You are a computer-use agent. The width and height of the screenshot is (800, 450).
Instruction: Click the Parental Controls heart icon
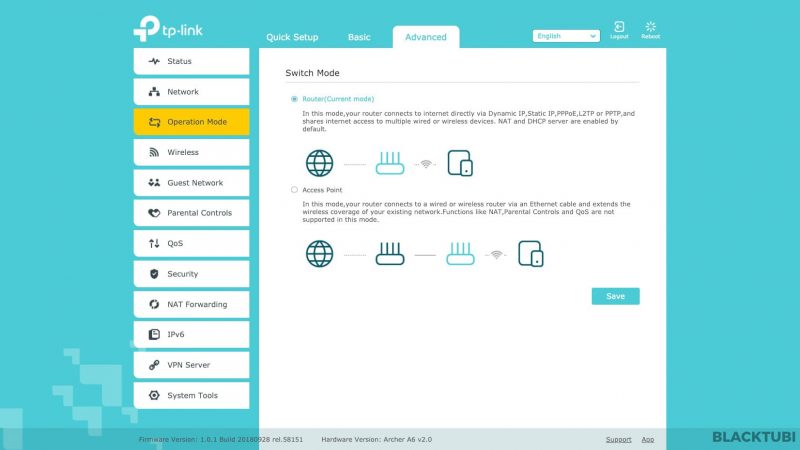(154, 213)
